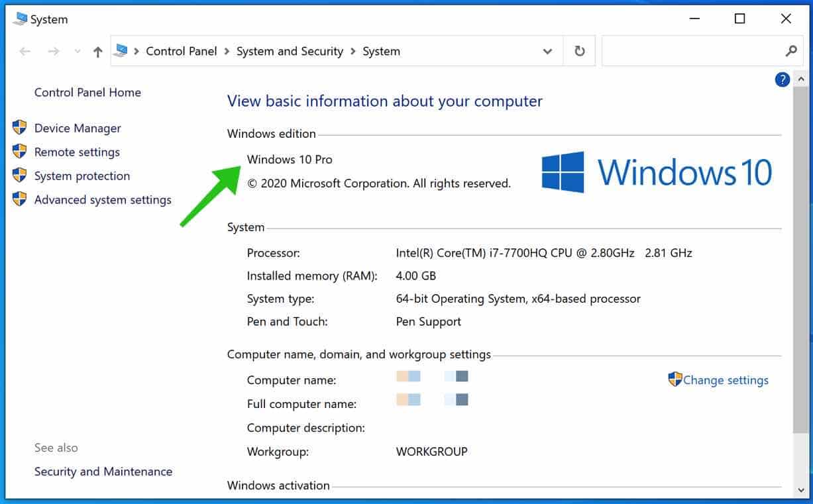Screen dimensions: 813x504
Task: Open Security and Maintenance link
Action: [x=103, y=472]
